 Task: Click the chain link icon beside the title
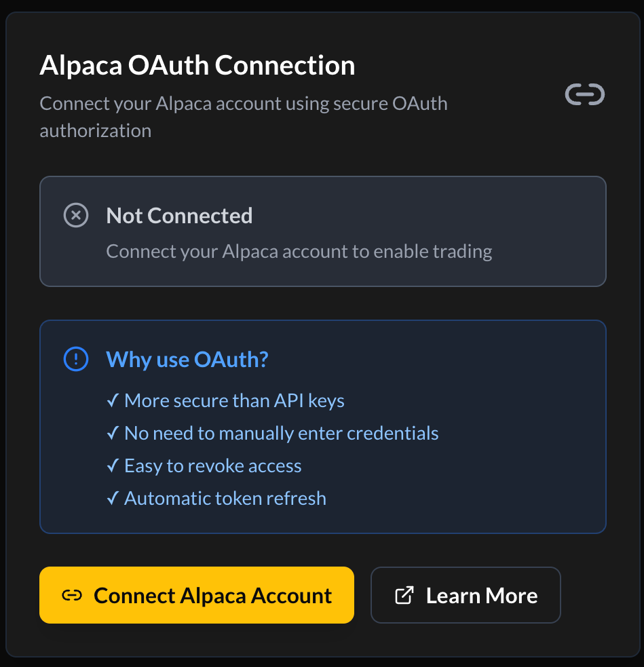[x=584, y=94]
